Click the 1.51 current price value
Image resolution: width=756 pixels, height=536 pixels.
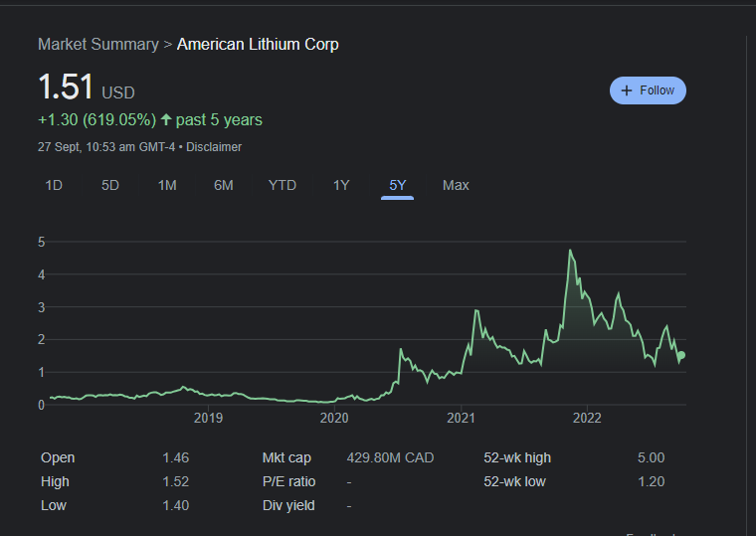(x=66, y=87)
